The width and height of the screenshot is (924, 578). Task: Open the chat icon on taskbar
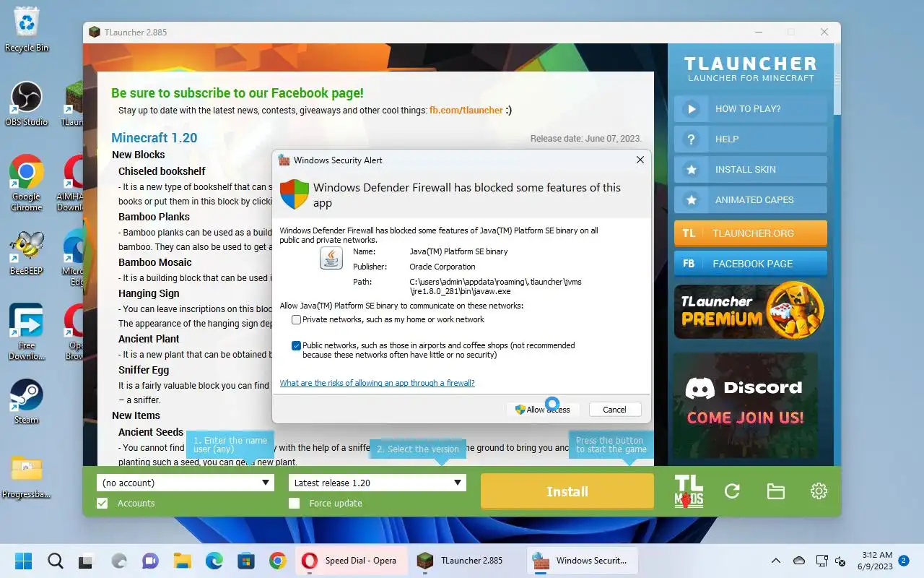[150, 561]
